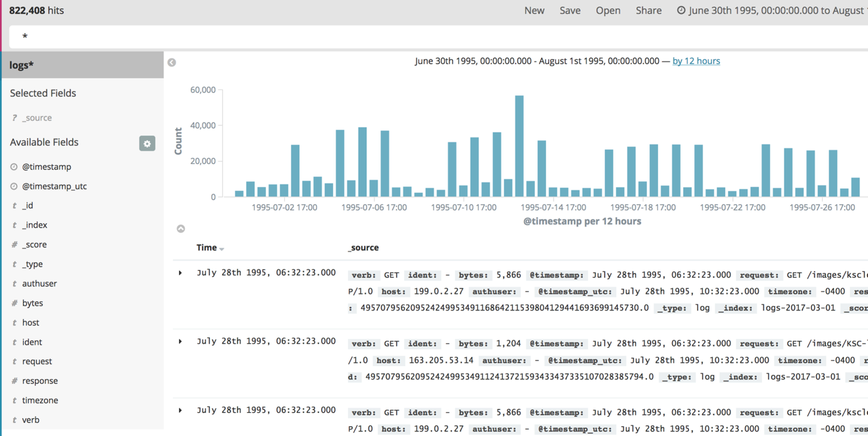Collapse the sidebar with the arrow icon
Screen dimensions: 868x436
pos(172,63)
